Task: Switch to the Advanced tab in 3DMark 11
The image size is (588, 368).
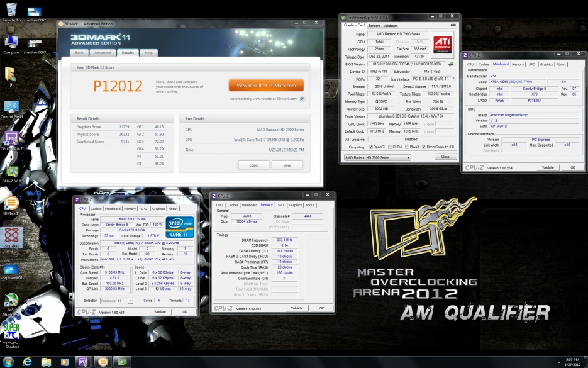Action: pyautogui.click(x=103, y=53)
